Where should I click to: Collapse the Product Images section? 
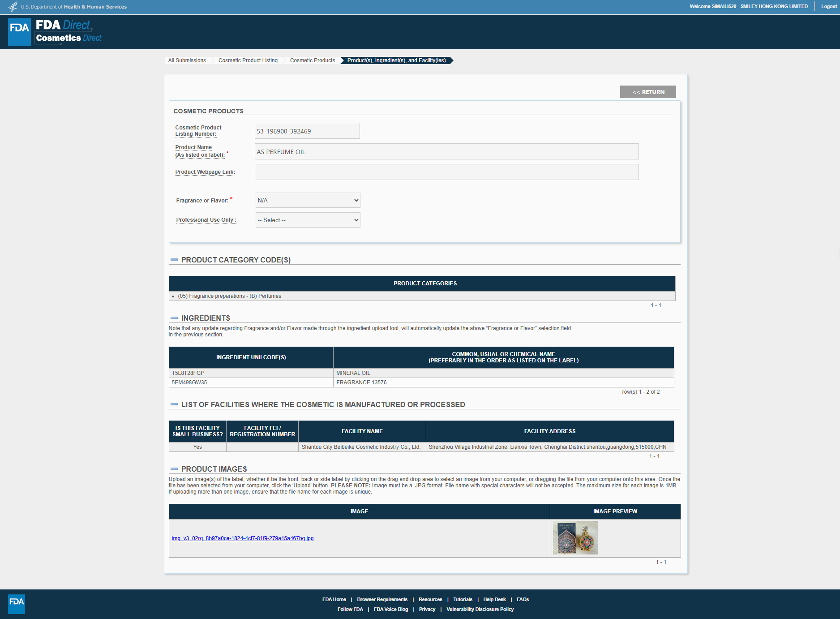coord(174,469)
